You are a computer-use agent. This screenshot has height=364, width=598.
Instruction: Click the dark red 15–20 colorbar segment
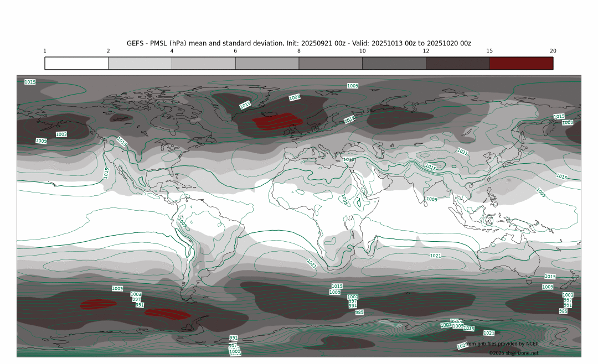[521, 63]
